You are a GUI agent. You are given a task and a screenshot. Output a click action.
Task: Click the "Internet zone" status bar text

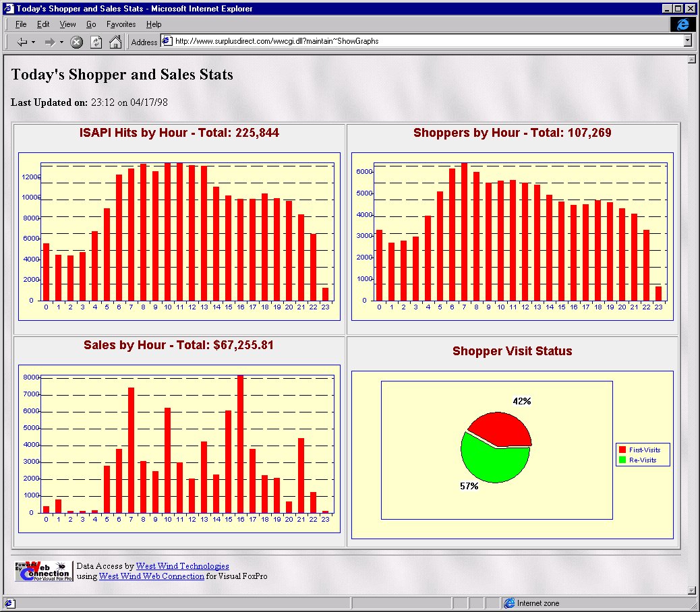[x=538, y=603]
